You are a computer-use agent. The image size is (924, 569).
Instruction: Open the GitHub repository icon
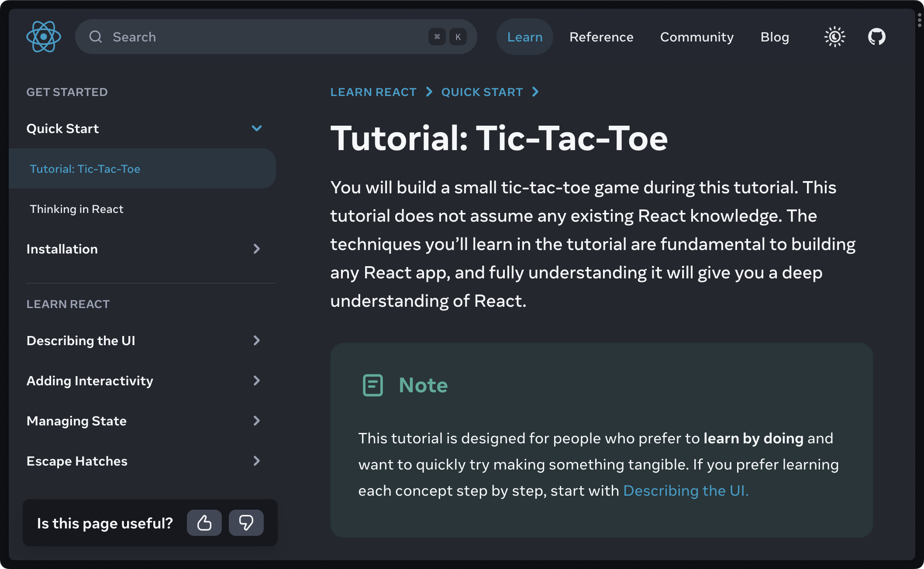click(876, 37)
